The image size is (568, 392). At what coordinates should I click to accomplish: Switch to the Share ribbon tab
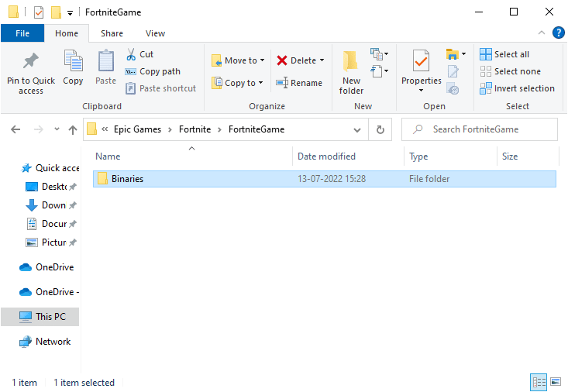coord(112,33)
